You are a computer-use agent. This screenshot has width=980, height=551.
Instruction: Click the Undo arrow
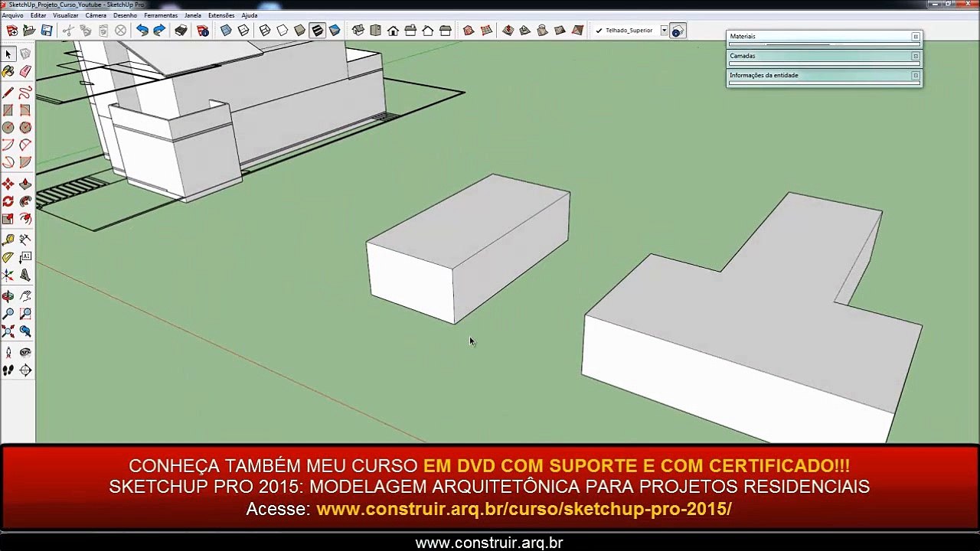pyautogui.click(x=142, y=31)
